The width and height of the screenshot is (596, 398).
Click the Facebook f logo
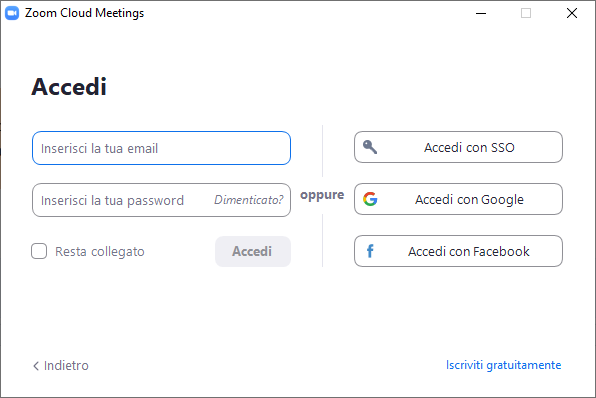370,251
